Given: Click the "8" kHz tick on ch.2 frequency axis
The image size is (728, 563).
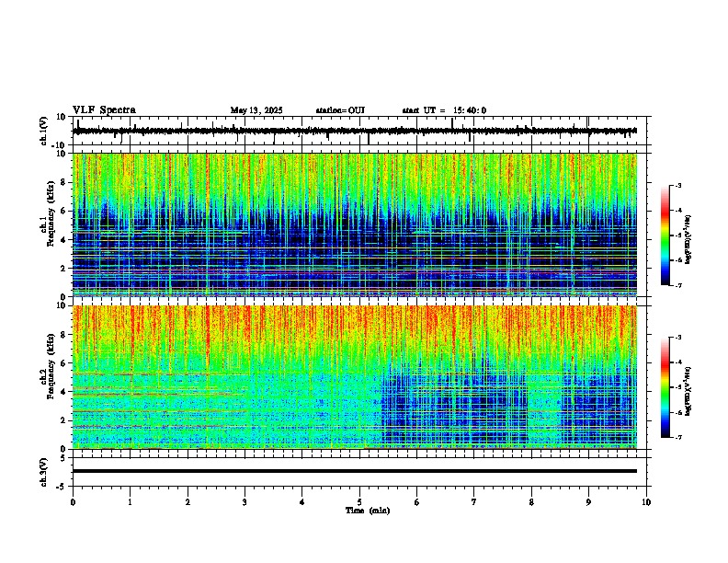Looking at the screenshot, I should [x=64, y=335].
